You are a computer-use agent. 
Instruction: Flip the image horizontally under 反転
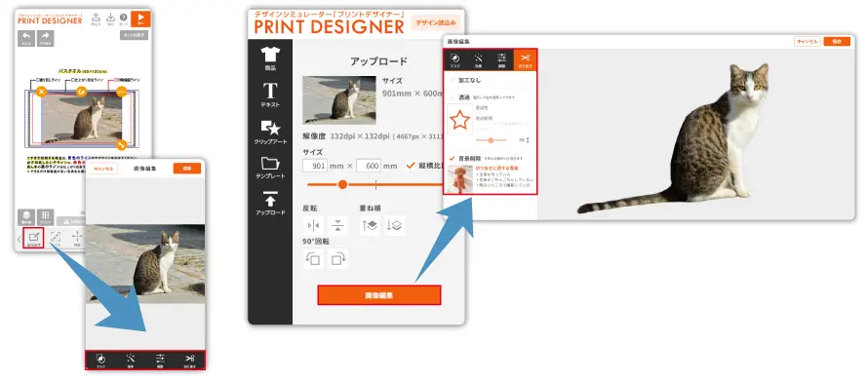pos(313,225)
